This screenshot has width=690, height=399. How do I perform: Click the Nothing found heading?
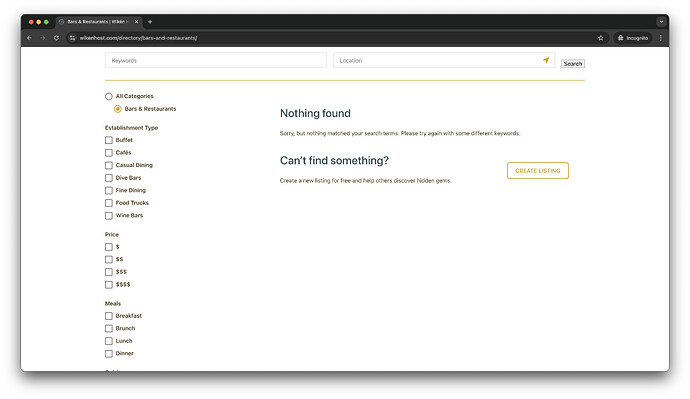coord(315,113)
